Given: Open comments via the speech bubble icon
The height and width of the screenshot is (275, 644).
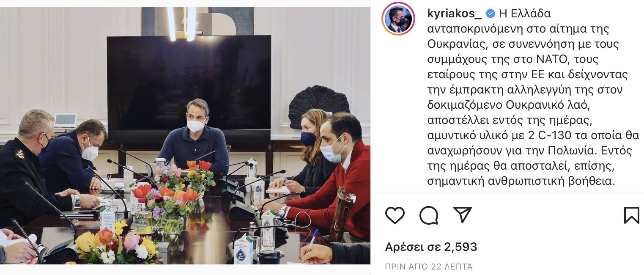Looking at the screenshot, I should (428, 215).
